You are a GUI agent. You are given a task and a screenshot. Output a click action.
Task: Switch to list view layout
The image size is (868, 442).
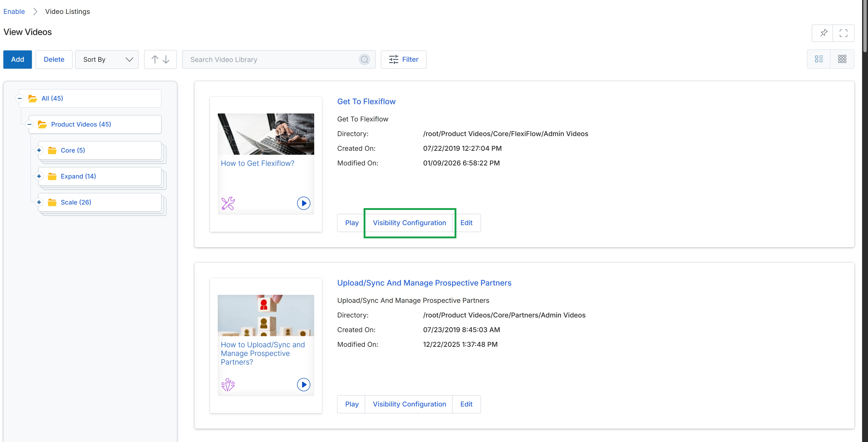(819, 59)
